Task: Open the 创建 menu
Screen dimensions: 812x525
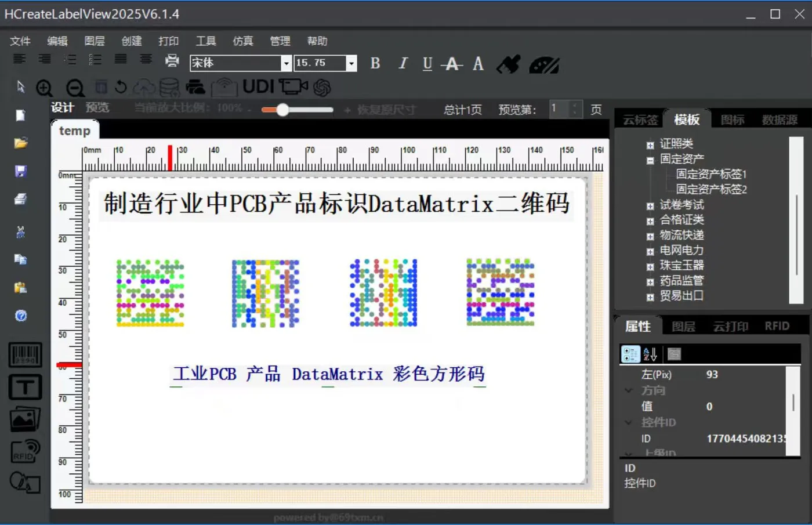Action: [x=132, y=41]
